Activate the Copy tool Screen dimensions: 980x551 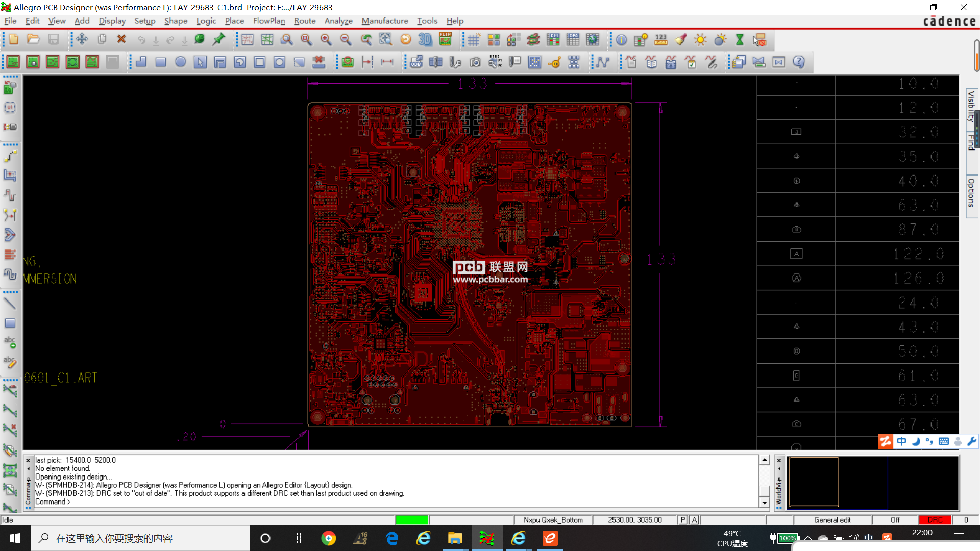point(102,40)
